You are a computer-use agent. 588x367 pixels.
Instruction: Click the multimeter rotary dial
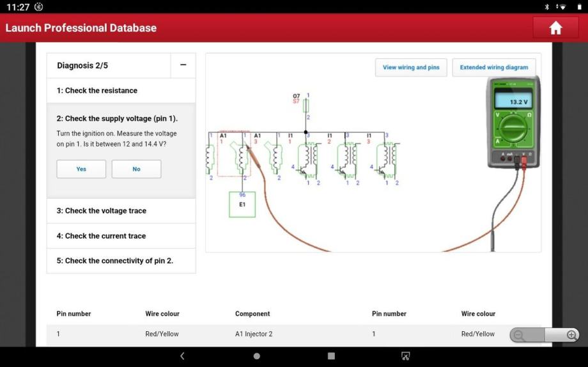pyautogui.click(x=512, y=128)
